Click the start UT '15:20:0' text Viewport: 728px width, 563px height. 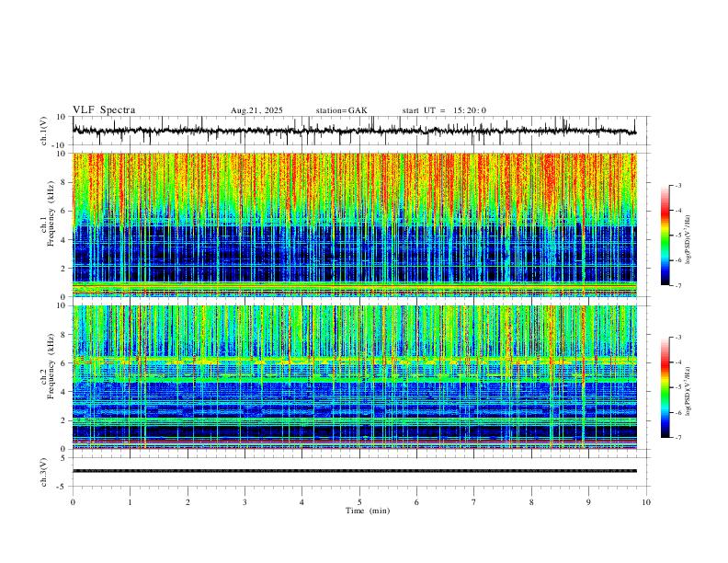click(x=470, y=110)
